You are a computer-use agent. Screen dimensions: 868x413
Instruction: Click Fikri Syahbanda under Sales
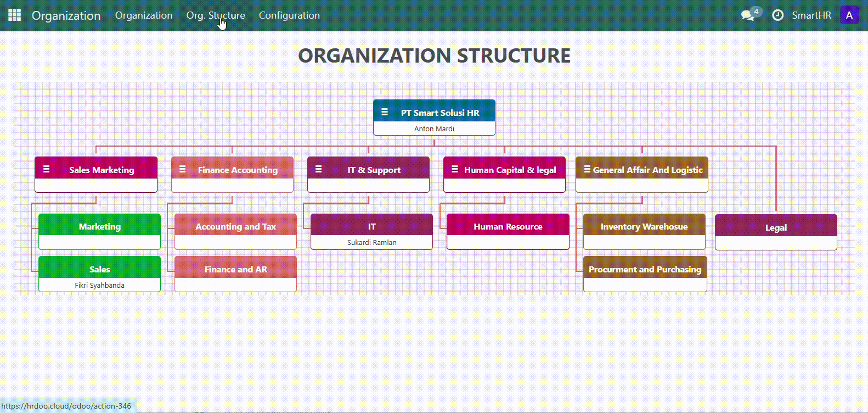pyautogui.click(x=100, y=285)
